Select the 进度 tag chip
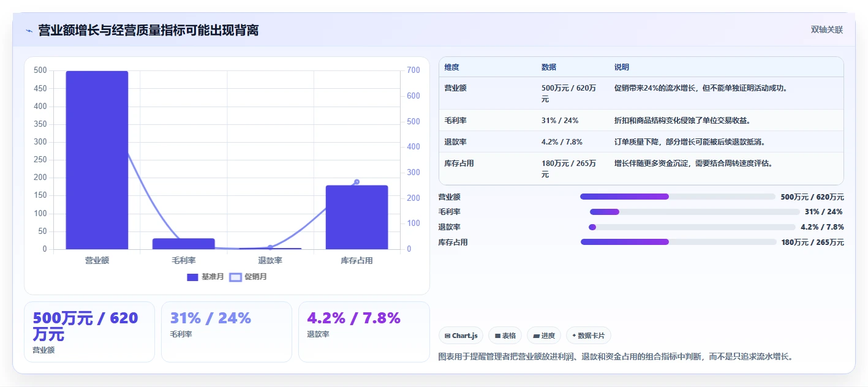868x387 pixels. coord(544,336)
